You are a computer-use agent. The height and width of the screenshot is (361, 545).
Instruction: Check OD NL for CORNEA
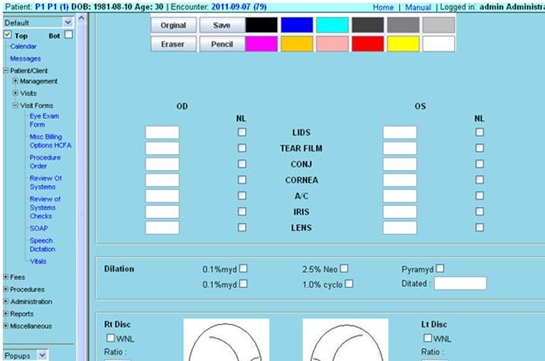point(242,180)
